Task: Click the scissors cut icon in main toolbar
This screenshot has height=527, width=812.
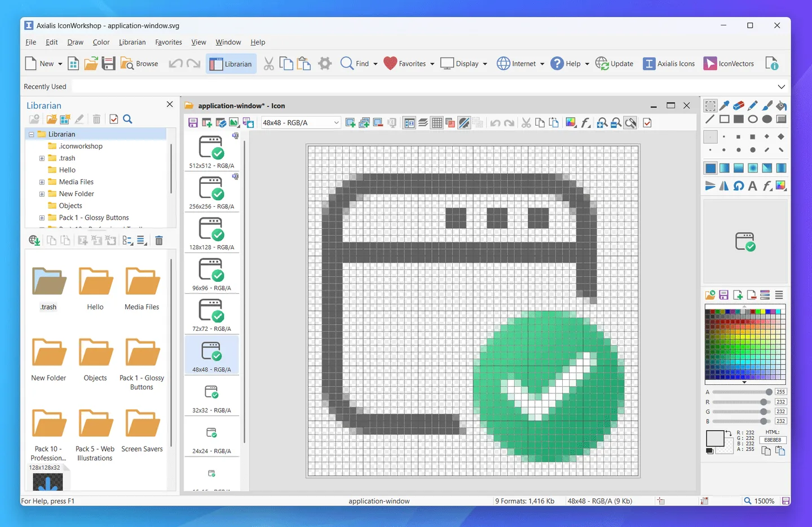Action: (269, 64)
